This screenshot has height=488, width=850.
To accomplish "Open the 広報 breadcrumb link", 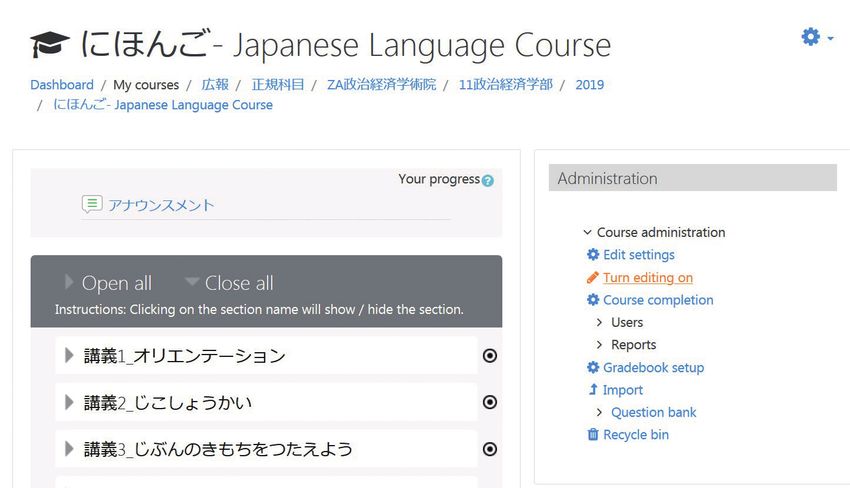I will (x=215, y=85).
